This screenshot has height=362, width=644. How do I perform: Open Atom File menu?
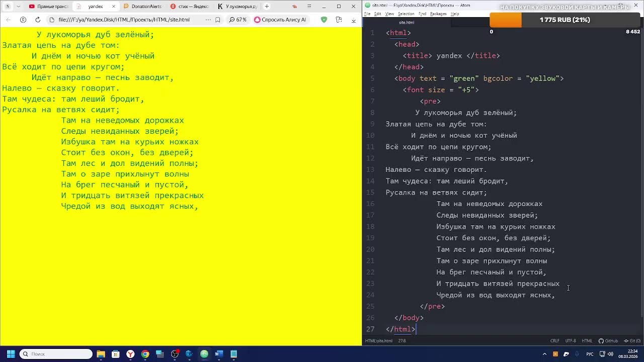pyautogui.click(x=367, y=14)
